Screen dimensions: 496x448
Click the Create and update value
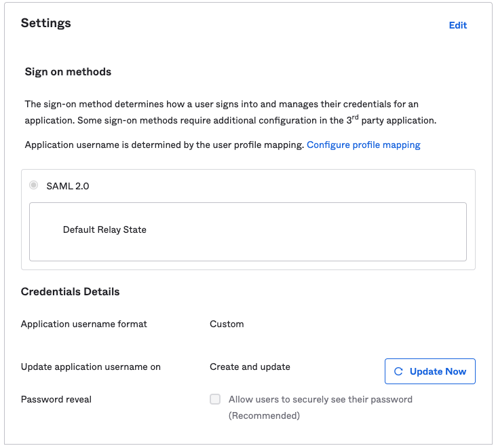click(250, 367)
